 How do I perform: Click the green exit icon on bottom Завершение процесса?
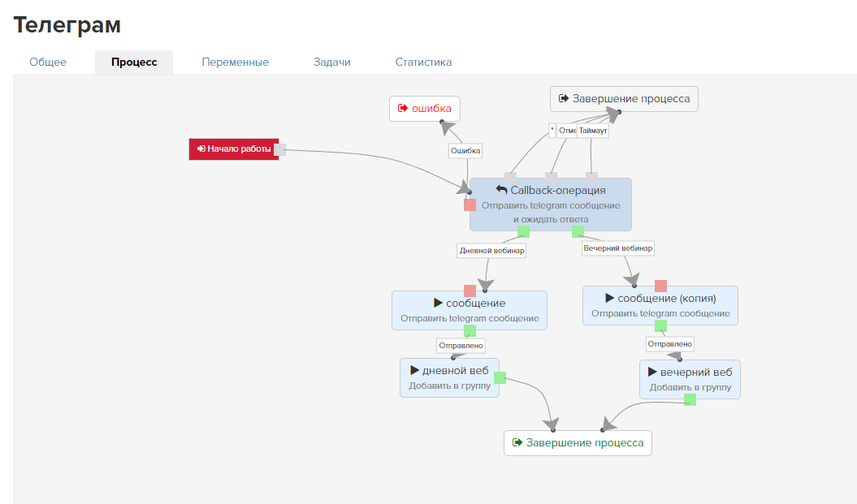(x=517, y=442)
